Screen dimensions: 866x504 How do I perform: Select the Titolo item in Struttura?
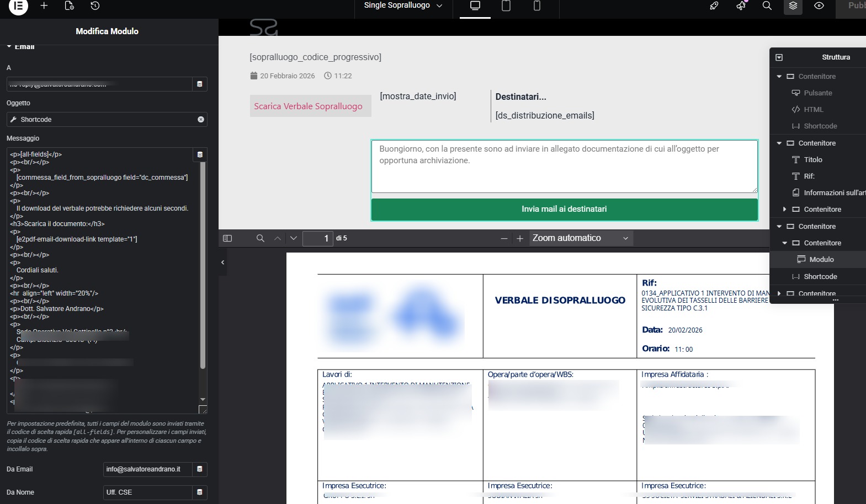click(812, 160)
